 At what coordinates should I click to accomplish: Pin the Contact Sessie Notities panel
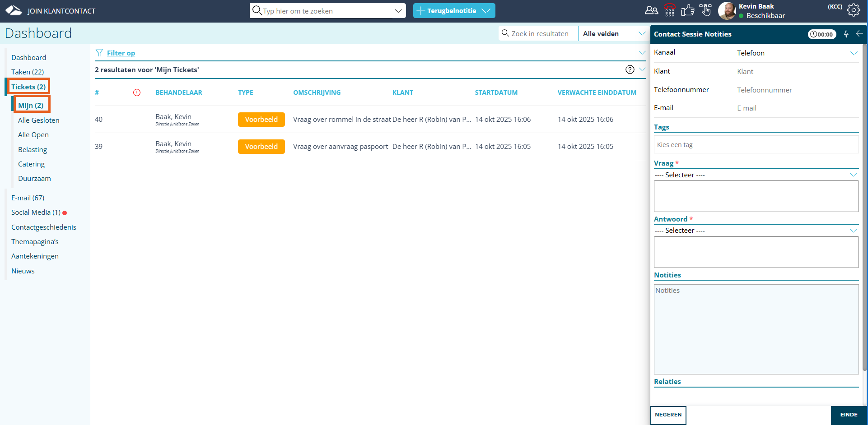(846, 34)
